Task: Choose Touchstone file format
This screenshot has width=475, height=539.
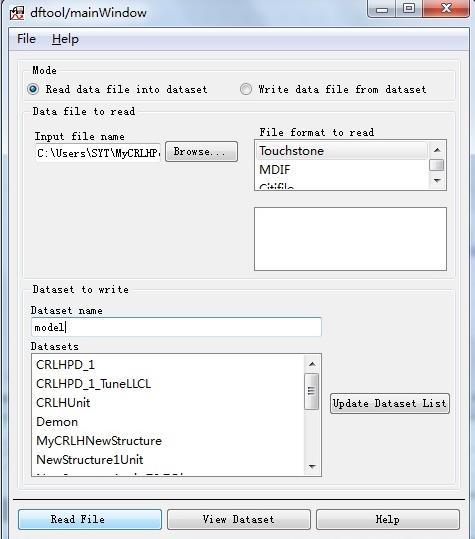Action: 342,151
